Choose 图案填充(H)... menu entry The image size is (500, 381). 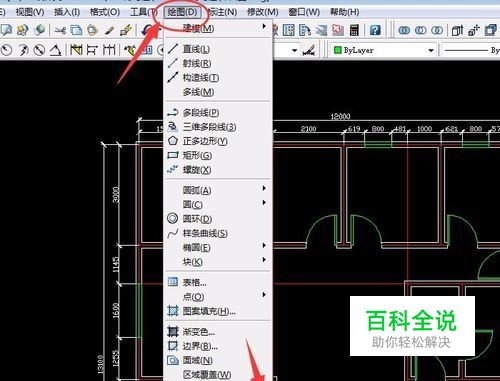point(218,311)
